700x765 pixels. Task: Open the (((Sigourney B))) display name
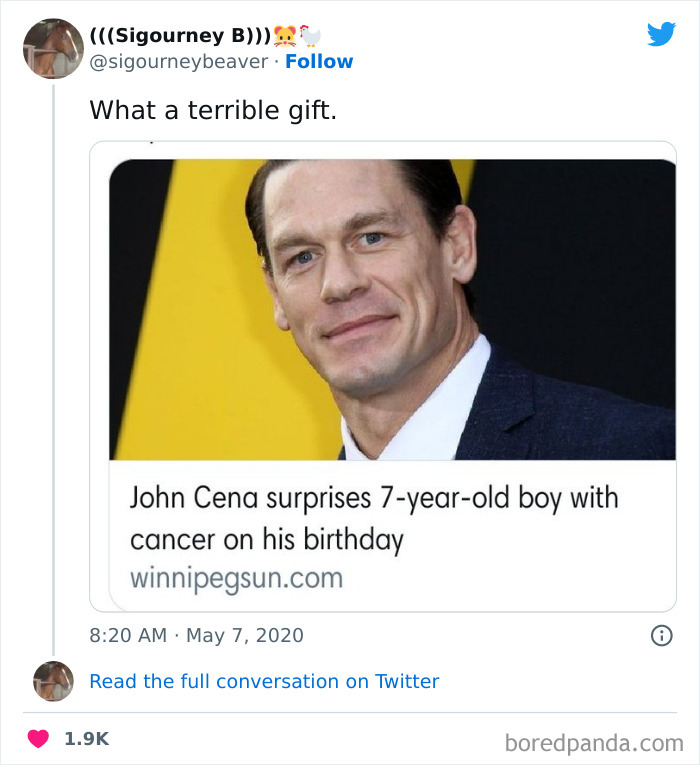(x=180, y=36)
